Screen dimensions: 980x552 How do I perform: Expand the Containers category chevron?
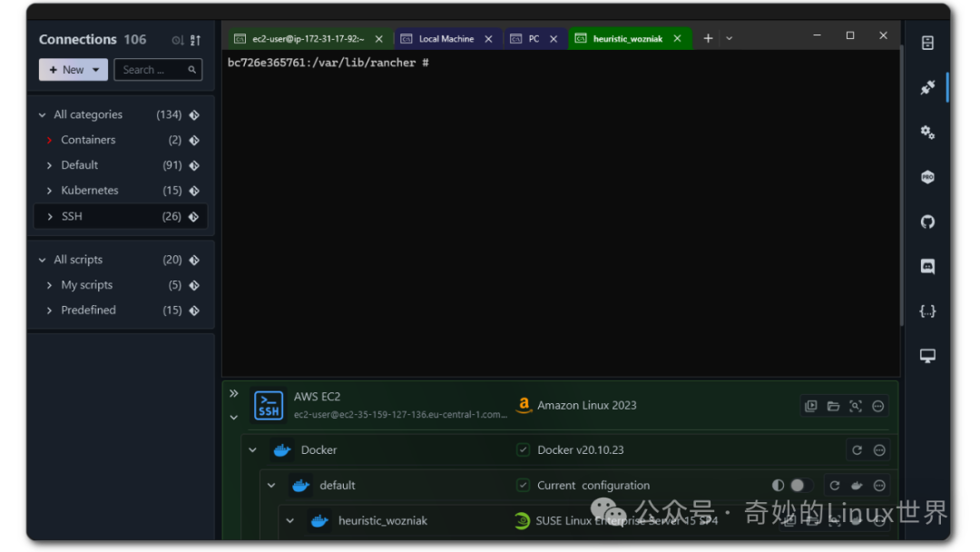(x=49, y=140)
